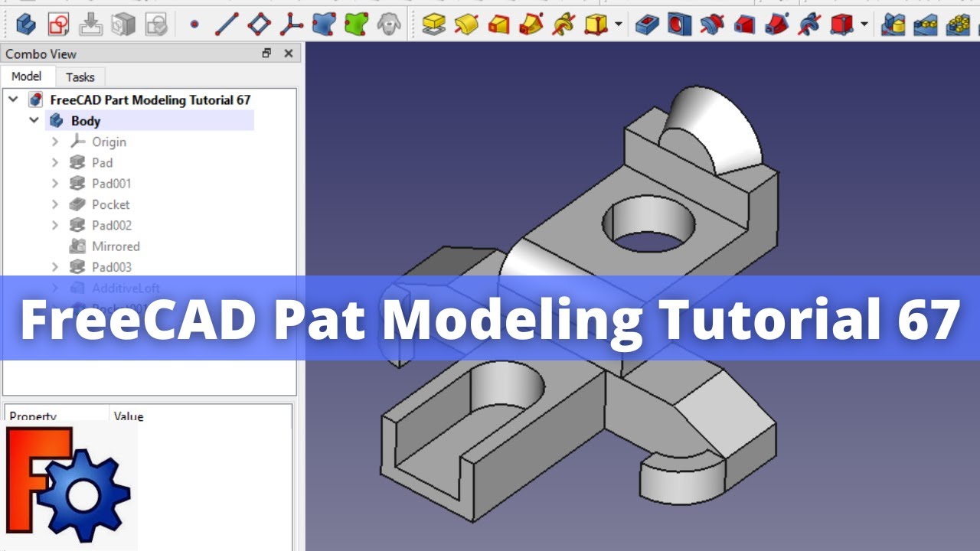Click the Linear pattern icon
The height and width of the screenshot is (551, 980).
926,24
